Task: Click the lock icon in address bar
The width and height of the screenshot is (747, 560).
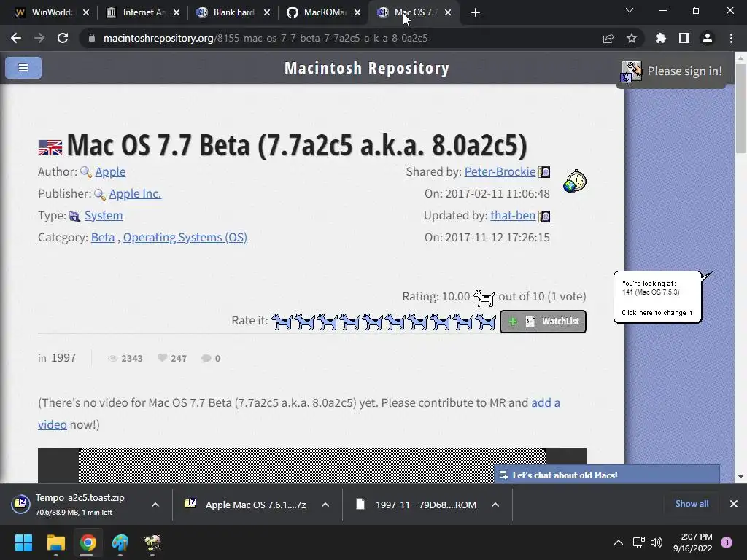Action: 91,38
